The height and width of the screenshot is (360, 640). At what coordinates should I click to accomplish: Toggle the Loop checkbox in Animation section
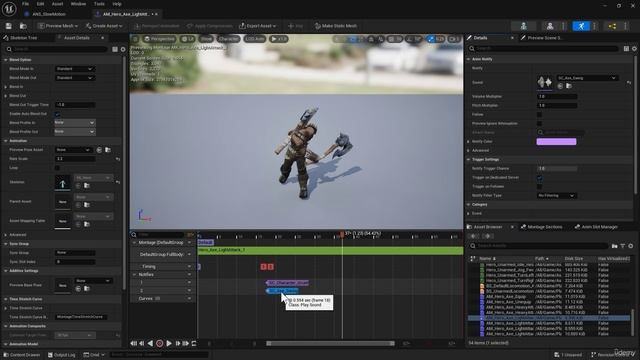tap(57, 168)
